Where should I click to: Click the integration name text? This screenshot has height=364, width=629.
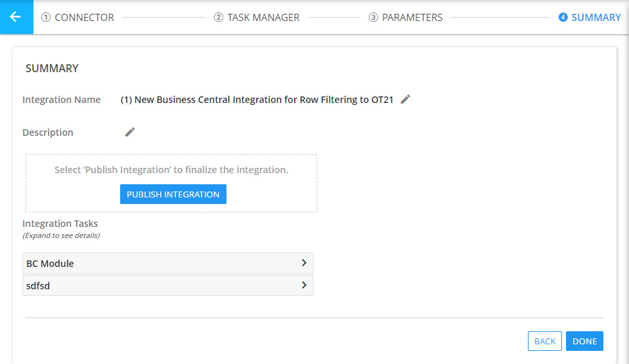click(x=257, y=100)
